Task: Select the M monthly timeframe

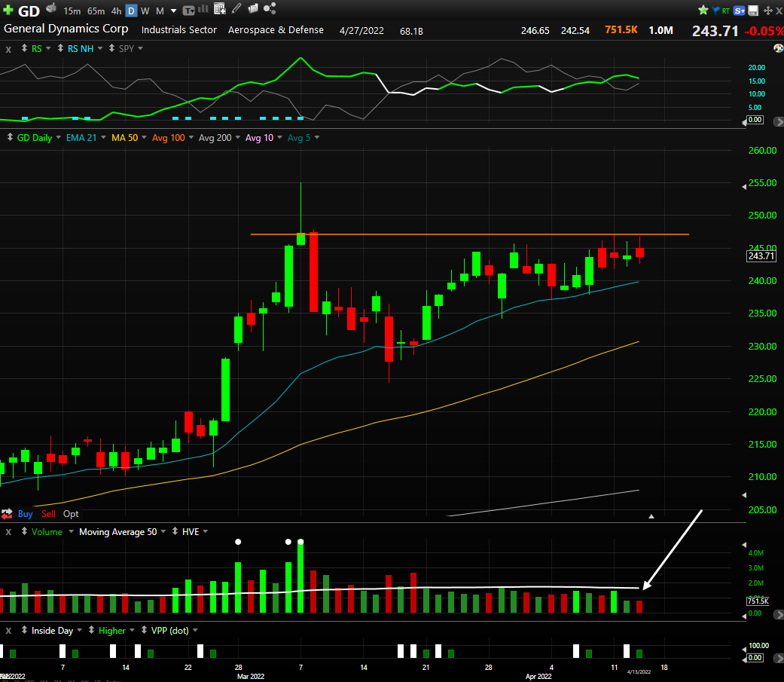Action: tap(160, 11)
